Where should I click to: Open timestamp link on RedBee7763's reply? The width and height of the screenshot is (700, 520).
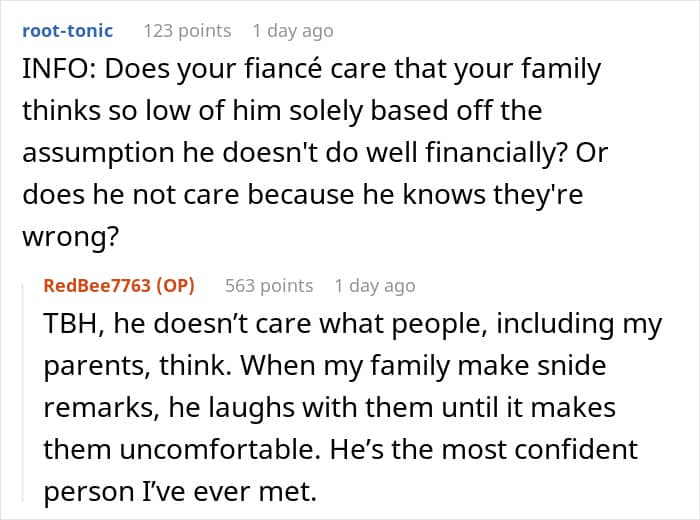(374, 286)
